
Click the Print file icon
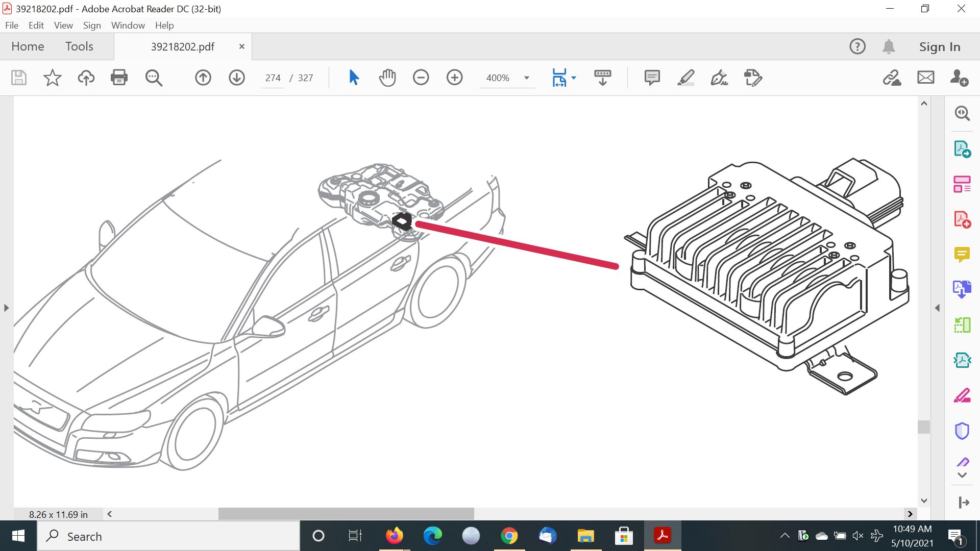coord(119,78)
